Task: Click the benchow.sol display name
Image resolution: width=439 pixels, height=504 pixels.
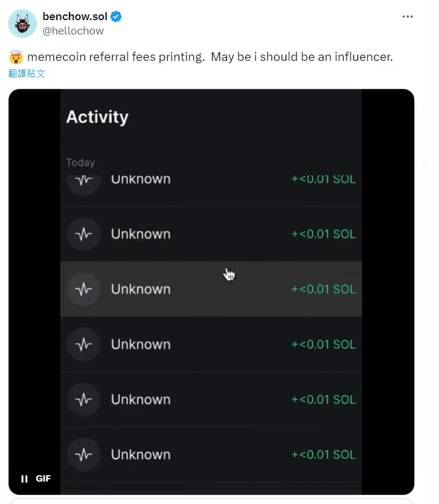Action: click(x=75, y=17)
